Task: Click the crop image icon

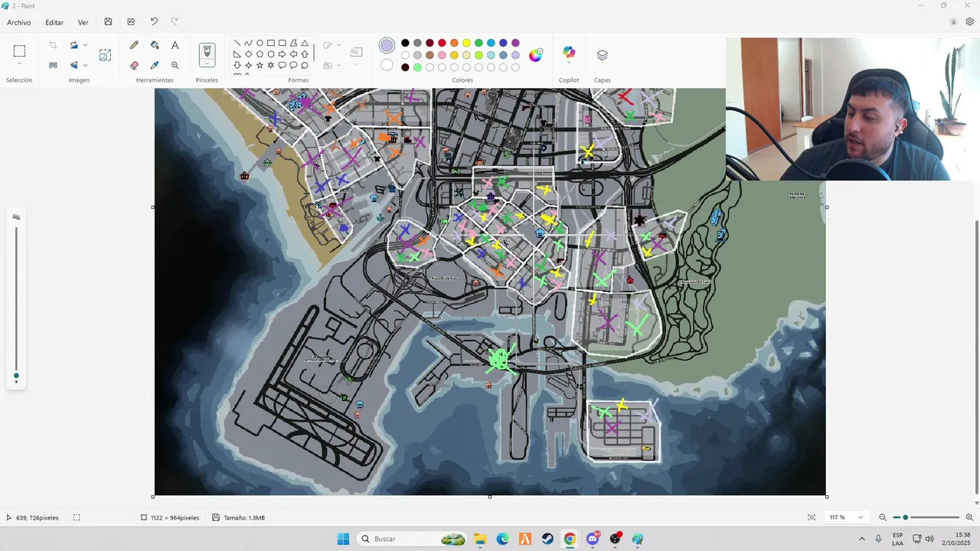Action: click(53, 45)
